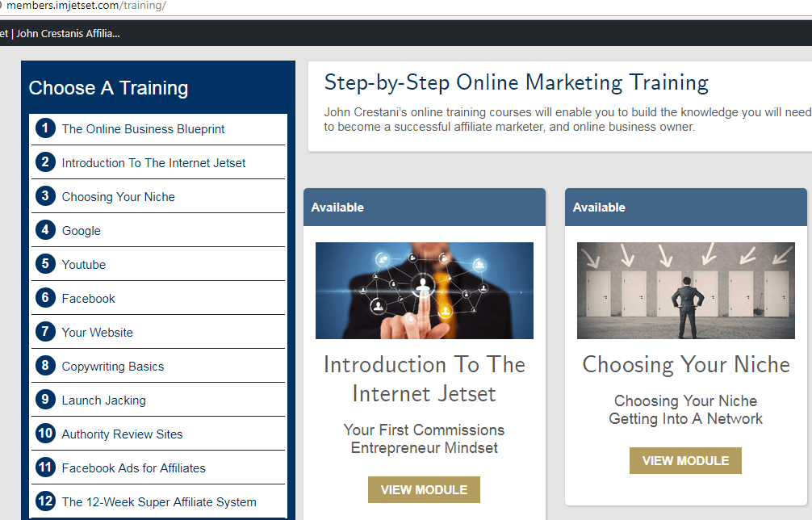Viewport: 812px width, 520px height.
Task: Click the number 10 circle icon
Action: click(x=45, y=433)
